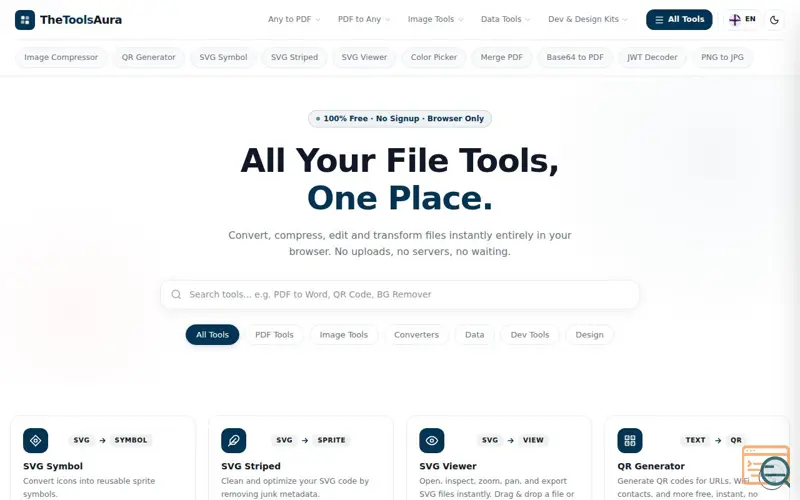Open the Base64 to PDF quick link
This screenshot has width=800, height=500.
click(575, 57)
